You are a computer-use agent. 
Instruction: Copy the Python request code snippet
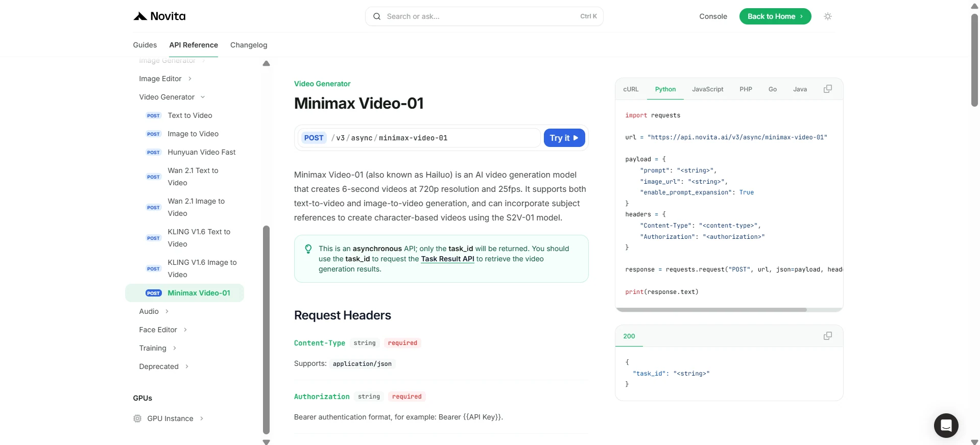pos(828,89)
